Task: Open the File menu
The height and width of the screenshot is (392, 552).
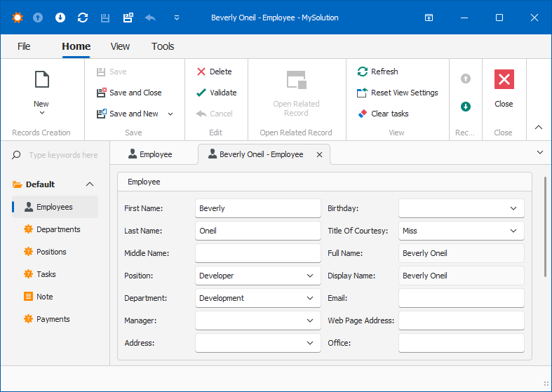Action: coord(24,46)
